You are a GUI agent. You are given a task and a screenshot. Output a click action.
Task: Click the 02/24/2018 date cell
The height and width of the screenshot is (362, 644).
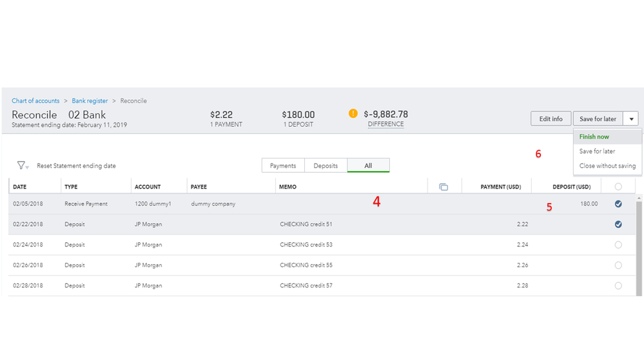click(x=28, y=245)
